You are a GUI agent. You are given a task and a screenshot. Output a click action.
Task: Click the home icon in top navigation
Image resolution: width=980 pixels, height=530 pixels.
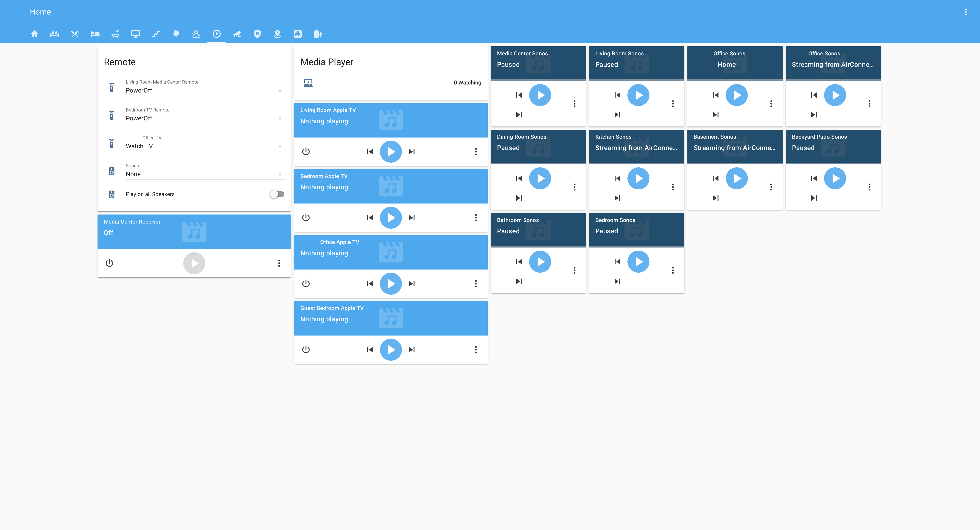[x=34, y=34]
